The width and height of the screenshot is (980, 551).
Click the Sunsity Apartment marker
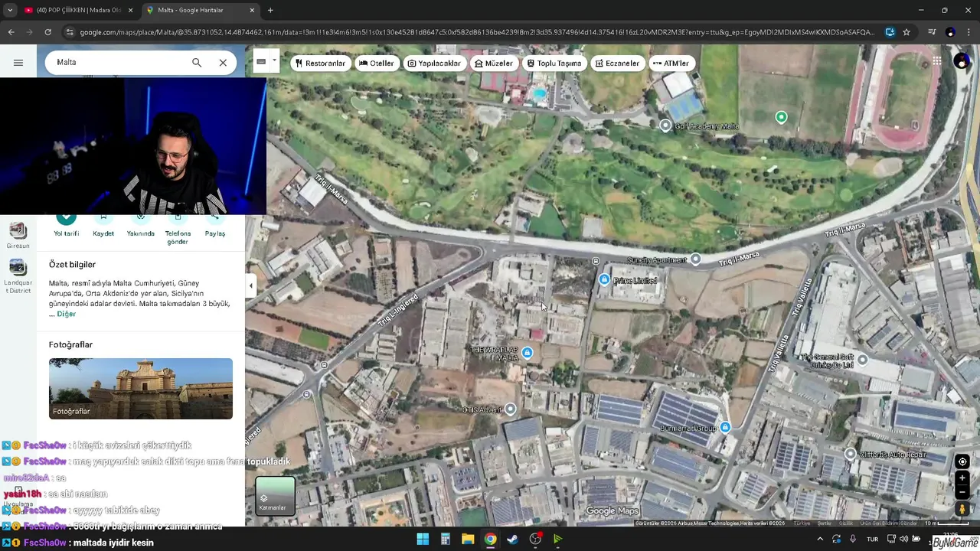tap(695, 259)
